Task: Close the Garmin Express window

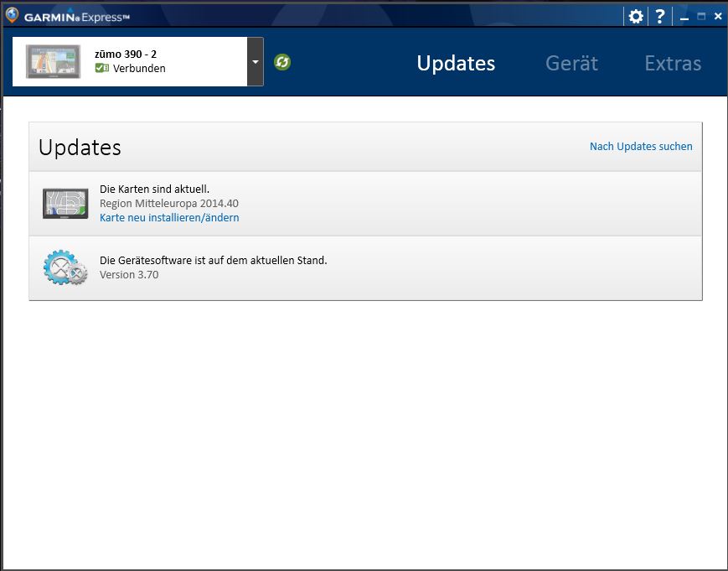Action: (x=718, y=16)
